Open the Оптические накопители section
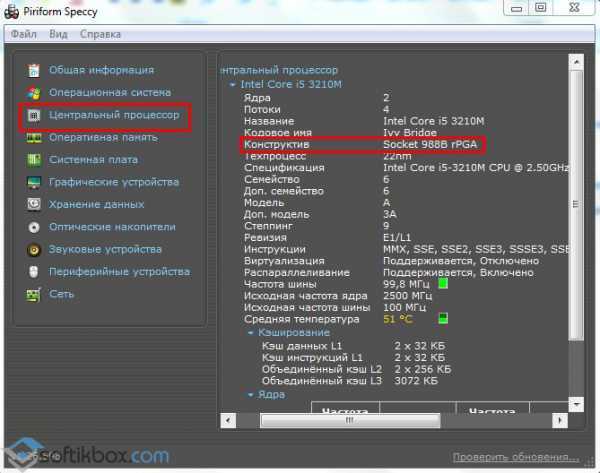 coord(112,227)
